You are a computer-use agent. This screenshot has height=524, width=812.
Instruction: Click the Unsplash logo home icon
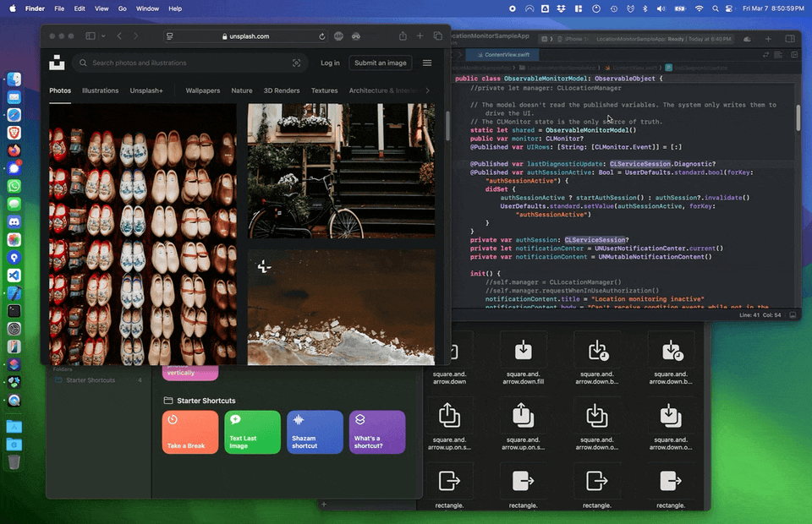[57, 63]
